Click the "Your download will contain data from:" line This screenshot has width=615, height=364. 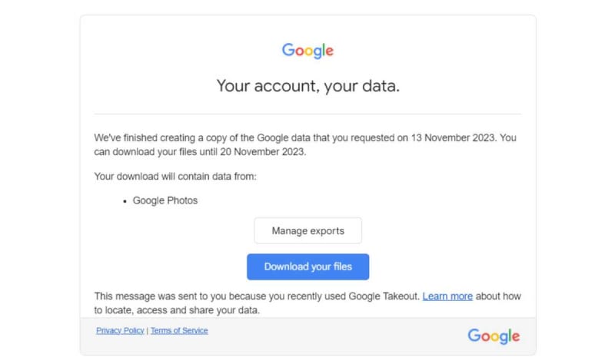(x=175, y=177)
